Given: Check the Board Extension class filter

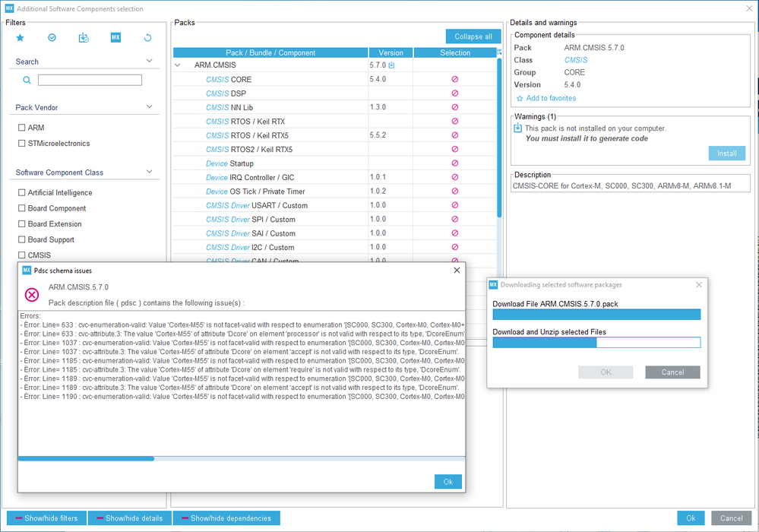Looking at the screenshot, I should pos(22,223).
